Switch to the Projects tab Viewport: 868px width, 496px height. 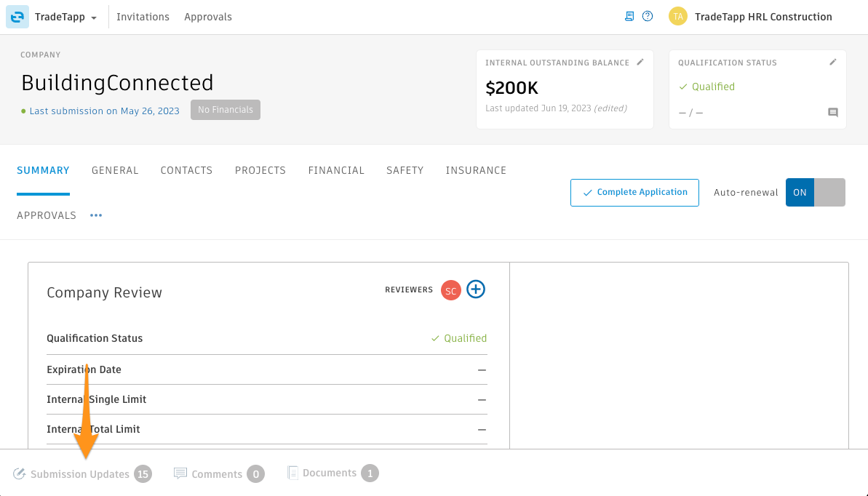(x=260, y=170)
